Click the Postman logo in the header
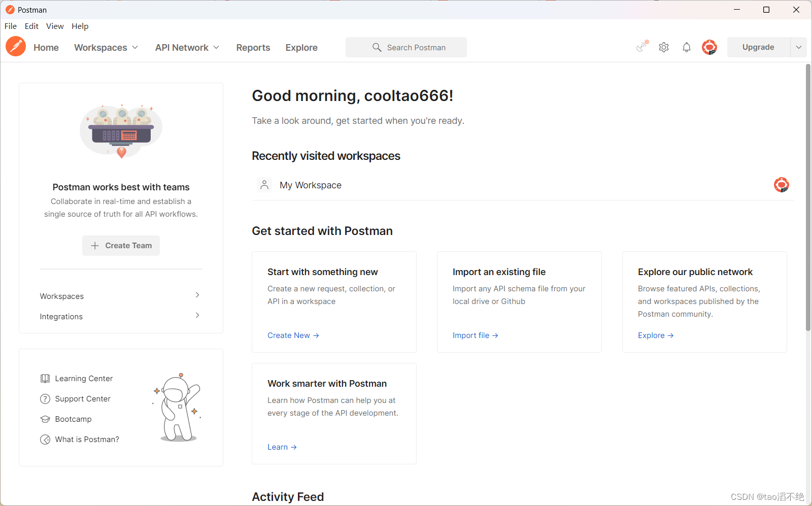 tap(16, 47)
